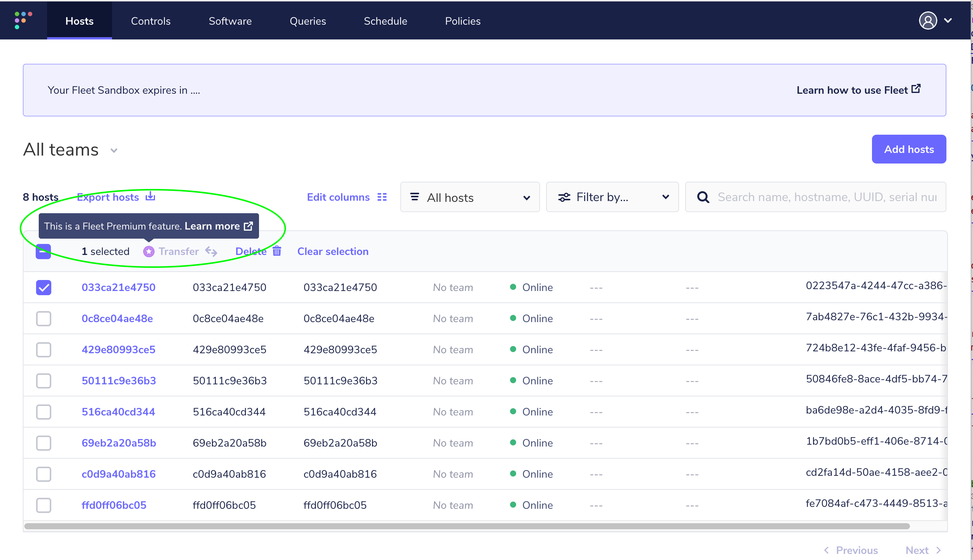Switch to the Policies tab
Screen dimensions: 973x560
coord(463,21)
